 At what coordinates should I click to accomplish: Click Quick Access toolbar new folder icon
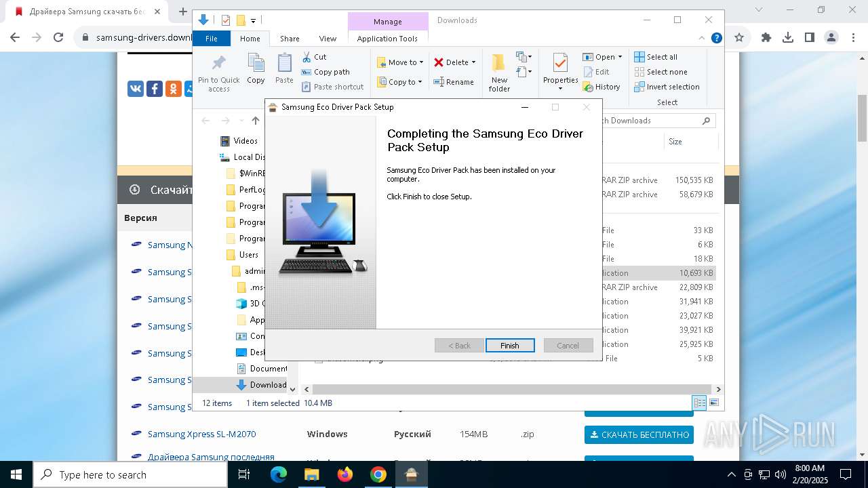240,20
